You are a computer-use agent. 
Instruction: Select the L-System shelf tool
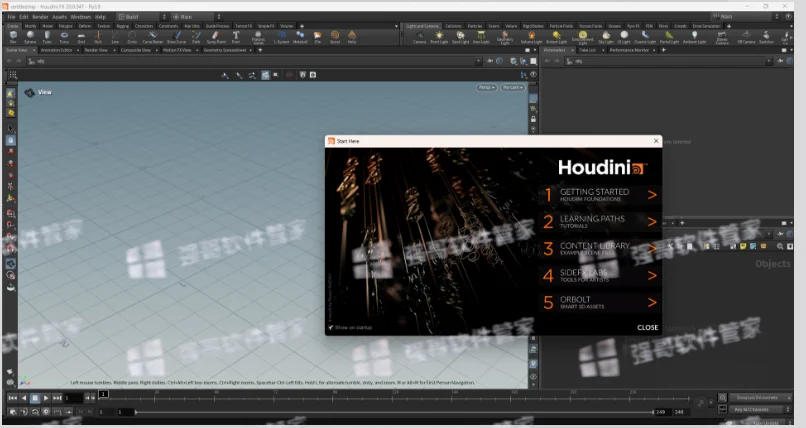(x=281, y=37)
